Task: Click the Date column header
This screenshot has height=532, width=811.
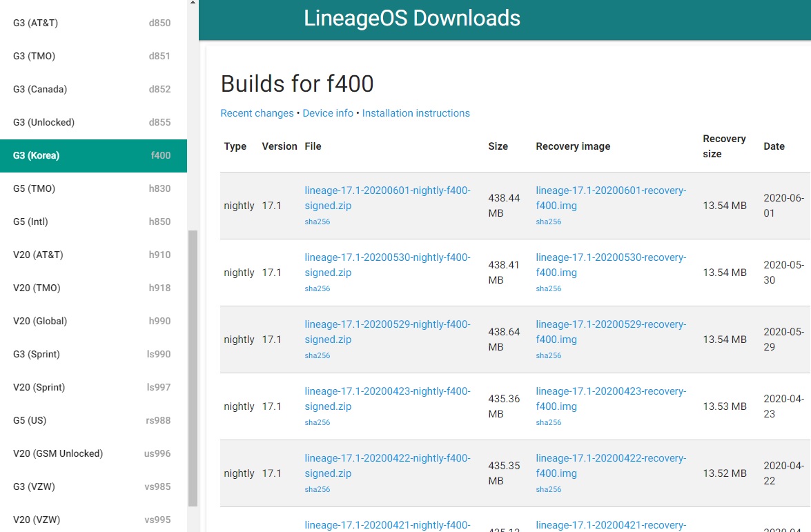Action: [x=774, y=146]
